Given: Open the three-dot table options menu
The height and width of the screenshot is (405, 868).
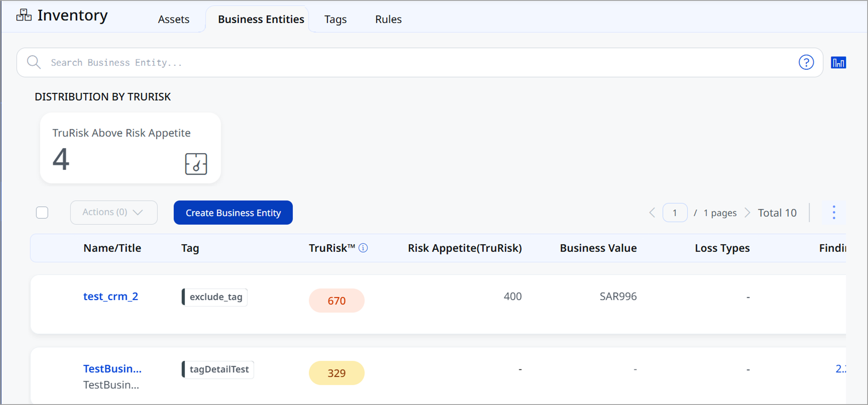Looking at the screenshot, I should click(833, 212).
